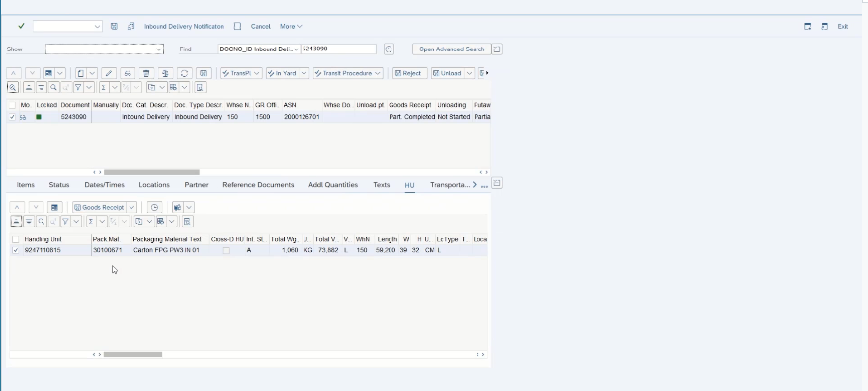Open the DOCNO_ID Inbound Delivery find dropdown
The width and height of the screenshot is (868, 391).
296,49
